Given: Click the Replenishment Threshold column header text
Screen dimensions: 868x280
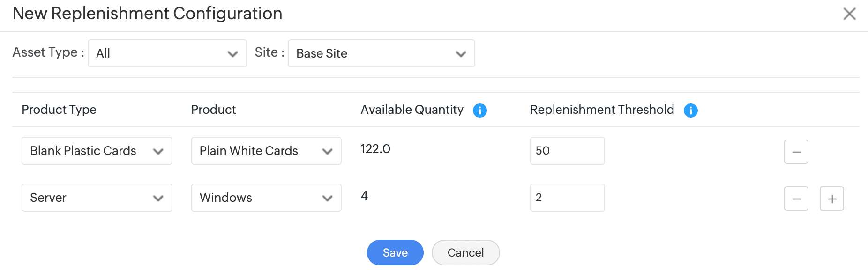Looking at the screenshot, I should (602, 110).
